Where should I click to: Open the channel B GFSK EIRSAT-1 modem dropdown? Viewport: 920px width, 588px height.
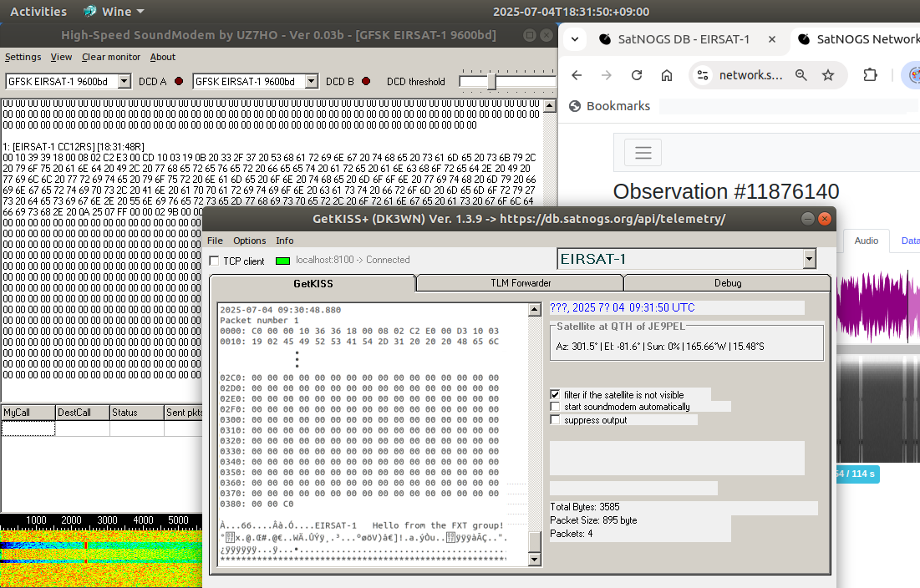tap(312, 81)
